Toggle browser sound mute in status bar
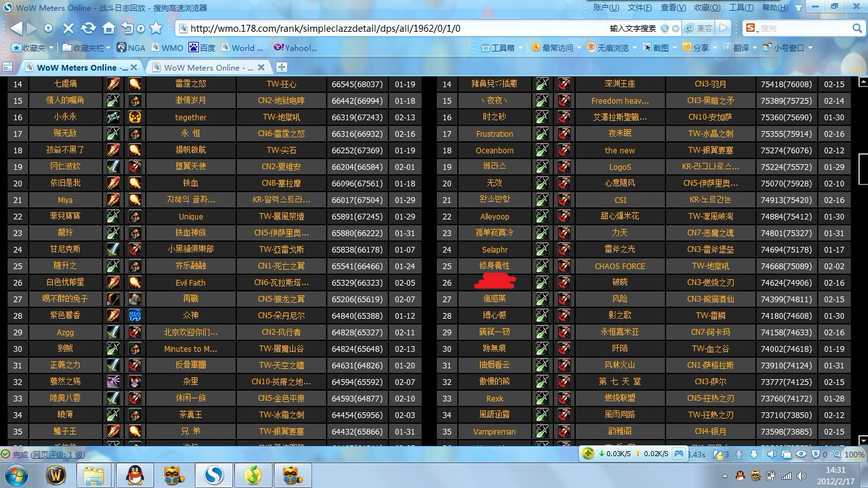The image size is (868, 488). coord(772,454)
